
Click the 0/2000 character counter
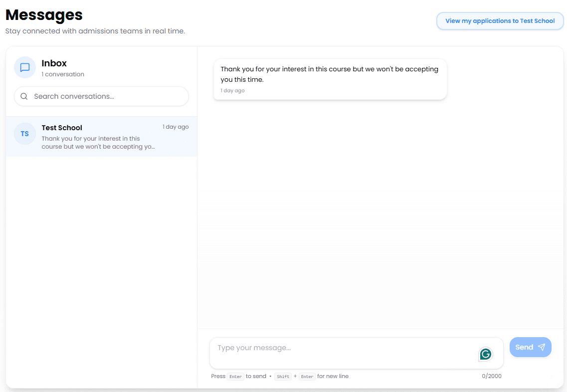point(491,376)
